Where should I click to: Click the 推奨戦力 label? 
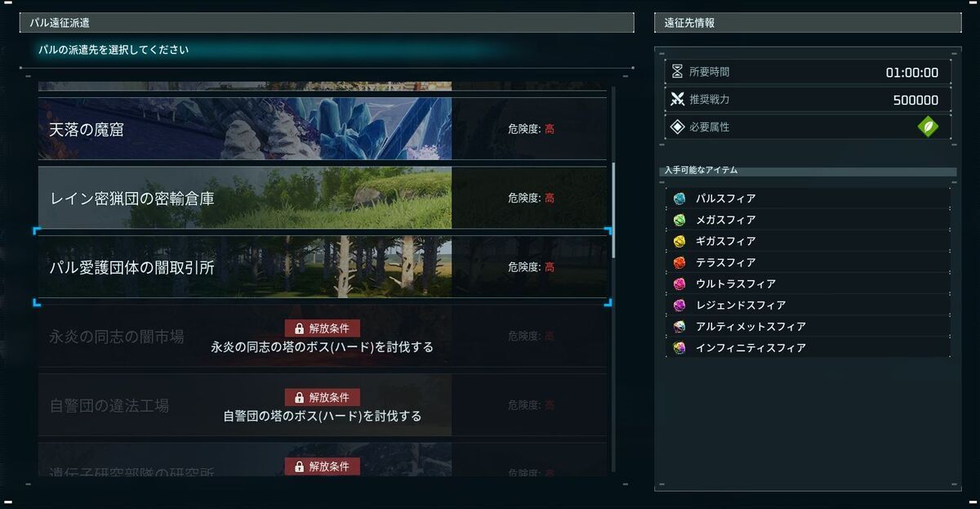pyautogui.click(x=710, y=100)
